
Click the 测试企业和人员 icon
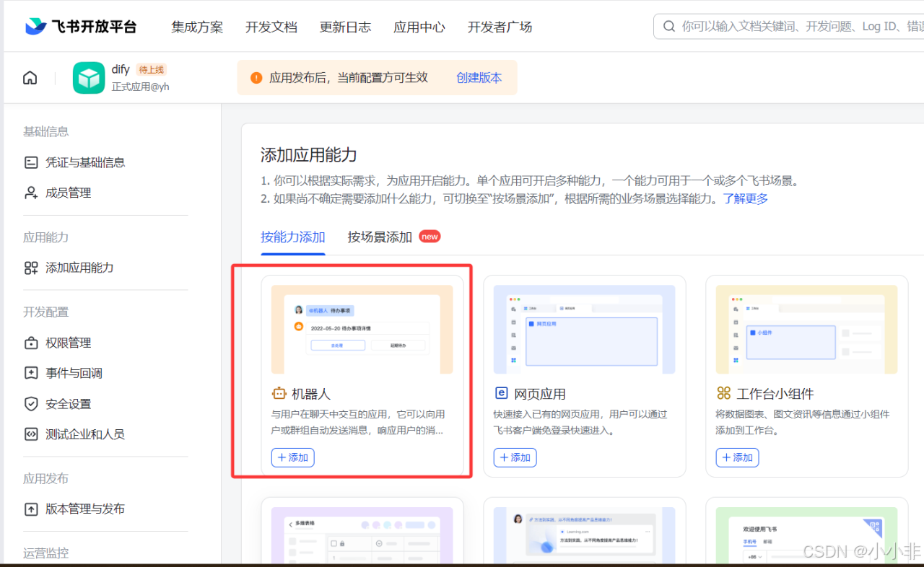click(31, 434)
